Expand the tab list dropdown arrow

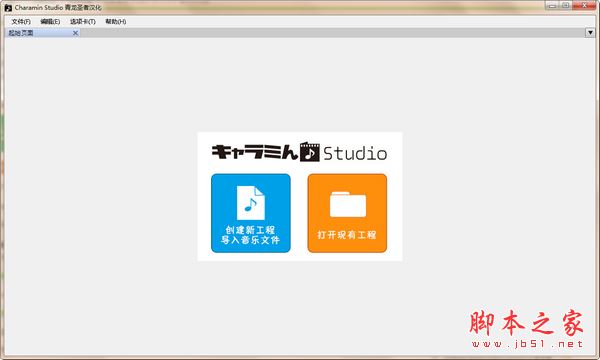click(x=590, y=33)
